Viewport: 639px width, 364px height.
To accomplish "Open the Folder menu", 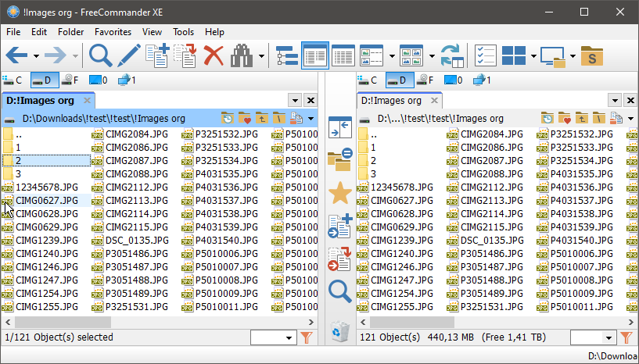I will tap(71, 32).
